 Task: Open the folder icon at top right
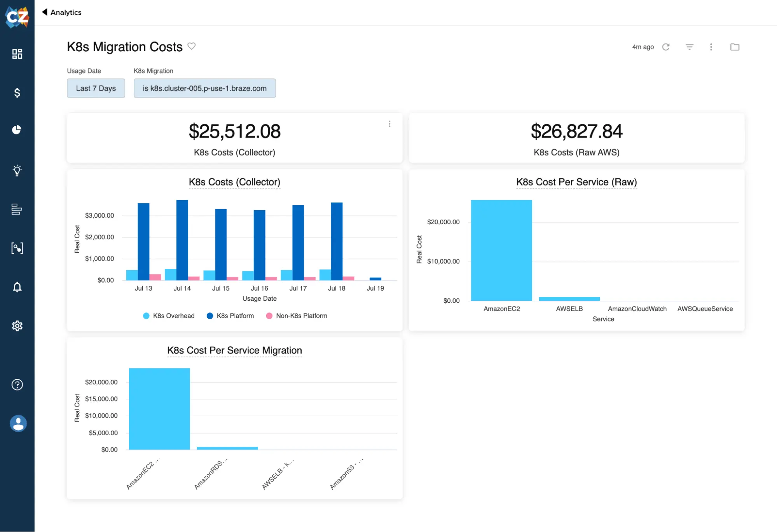735,47
